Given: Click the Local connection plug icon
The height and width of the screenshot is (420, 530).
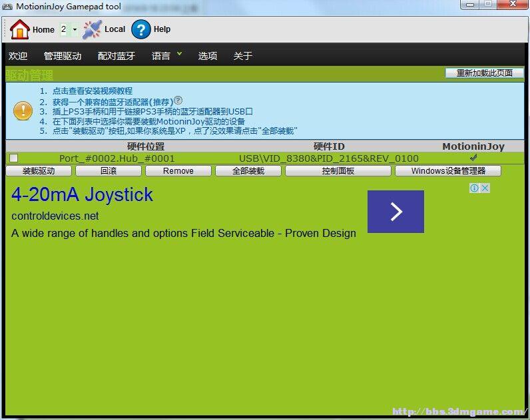Looking at the screenshot, I should click(92, 29).
